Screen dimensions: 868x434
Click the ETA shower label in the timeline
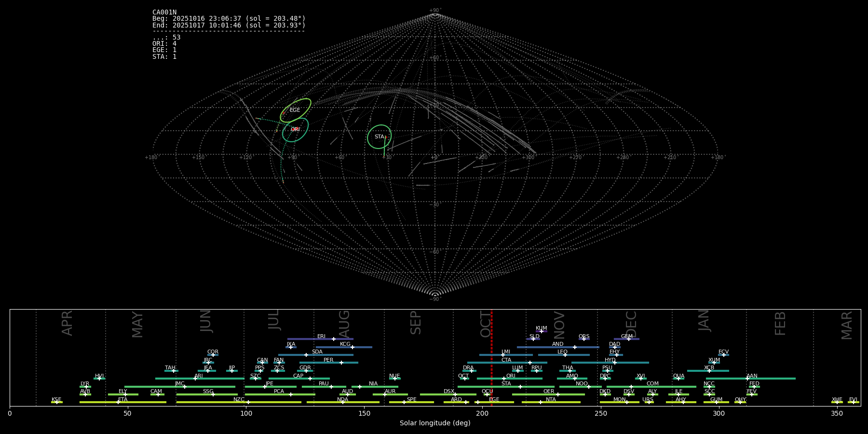123,400
